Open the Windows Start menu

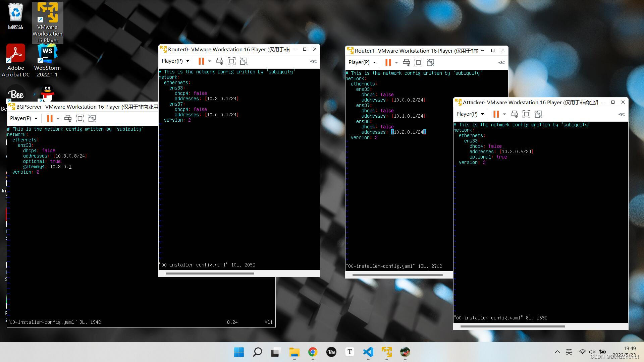(239, 352)
